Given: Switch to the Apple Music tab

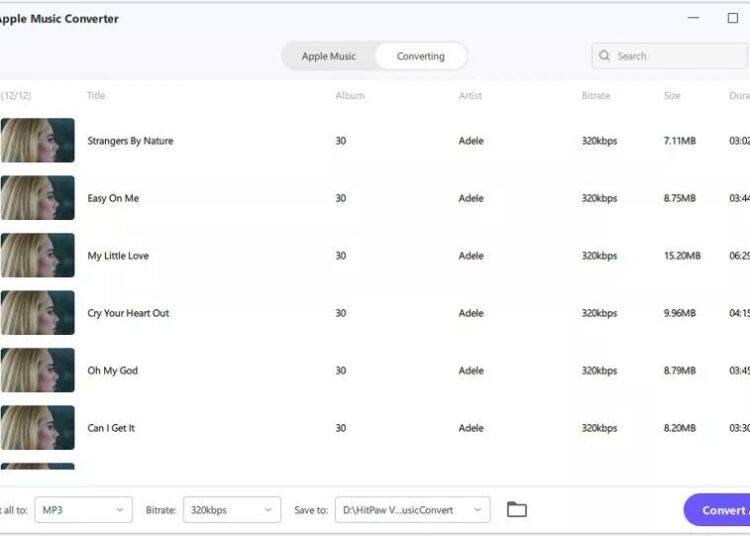Looking at the screenshot, I should point(329,56).
